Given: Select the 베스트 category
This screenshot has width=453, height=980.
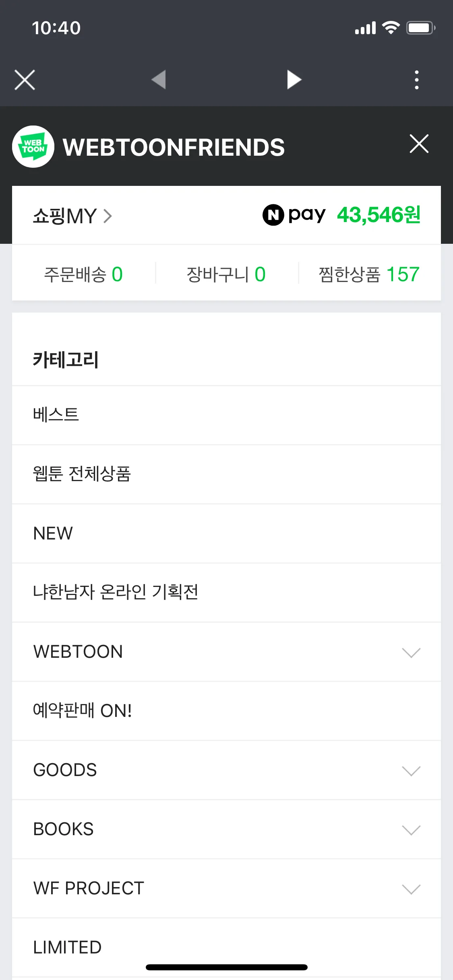Looking at the screenshot, I should [226, 415].
